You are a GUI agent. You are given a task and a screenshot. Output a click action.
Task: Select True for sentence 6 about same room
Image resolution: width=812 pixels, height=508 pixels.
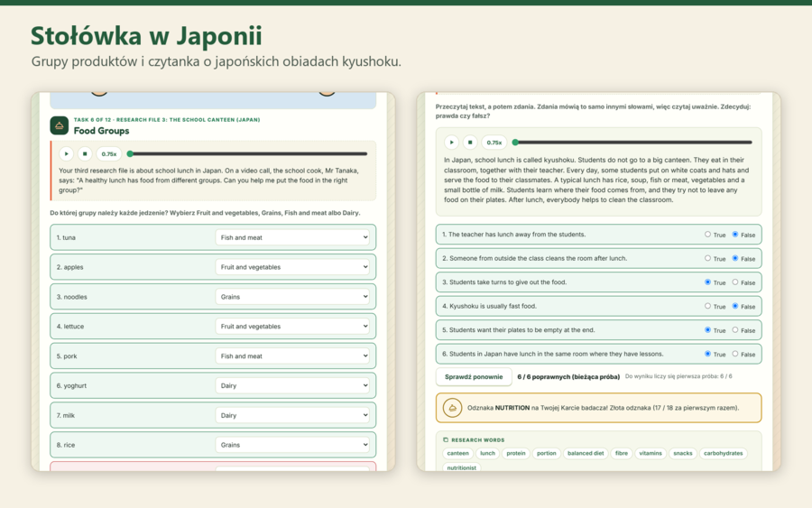(707, 354)
